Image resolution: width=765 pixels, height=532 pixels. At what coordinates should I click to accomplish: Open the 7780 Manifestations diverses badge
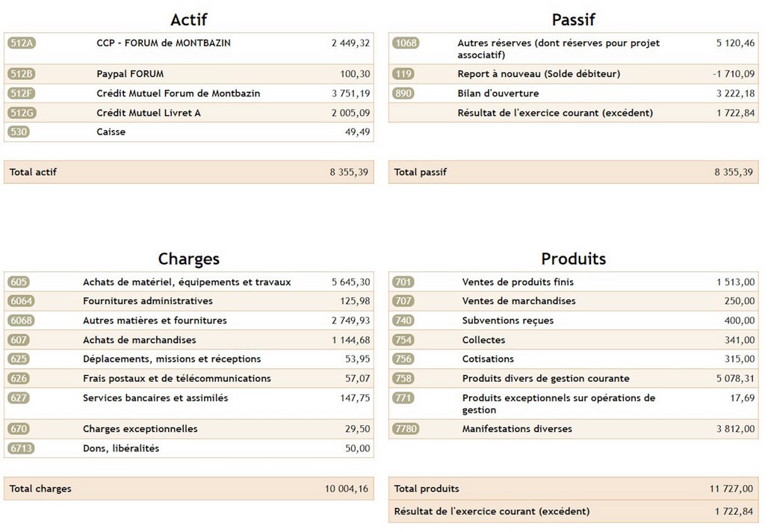pos(405,429)
